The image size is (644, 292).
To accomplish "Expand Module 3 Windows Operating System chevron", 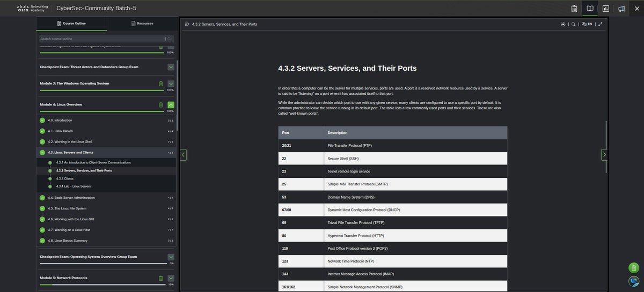I will (x=171, y=84).
